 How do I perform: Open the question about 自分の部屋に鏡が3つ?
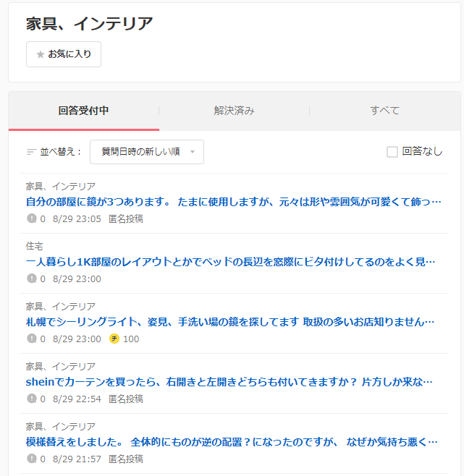233,202
